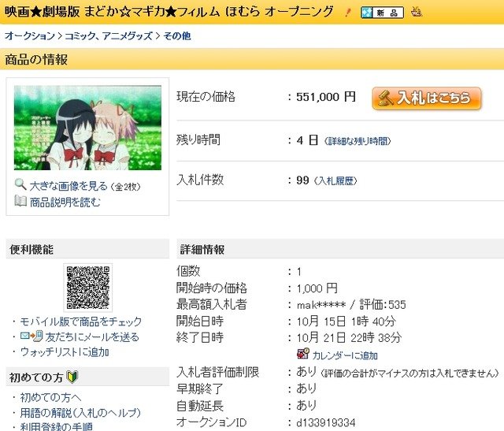Click the mail-to-phone icon
Viewport: 504px width, 431px height.
[31, 336]
